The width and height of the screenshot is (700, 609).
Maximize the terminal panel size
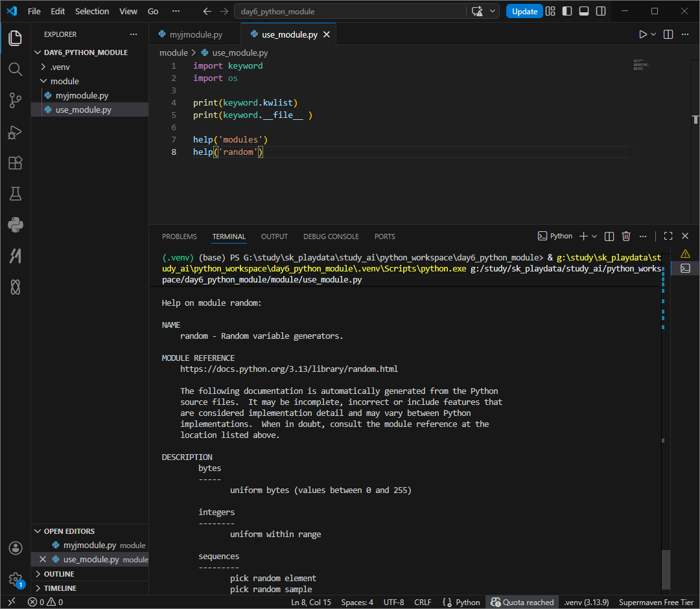(668, 236)
